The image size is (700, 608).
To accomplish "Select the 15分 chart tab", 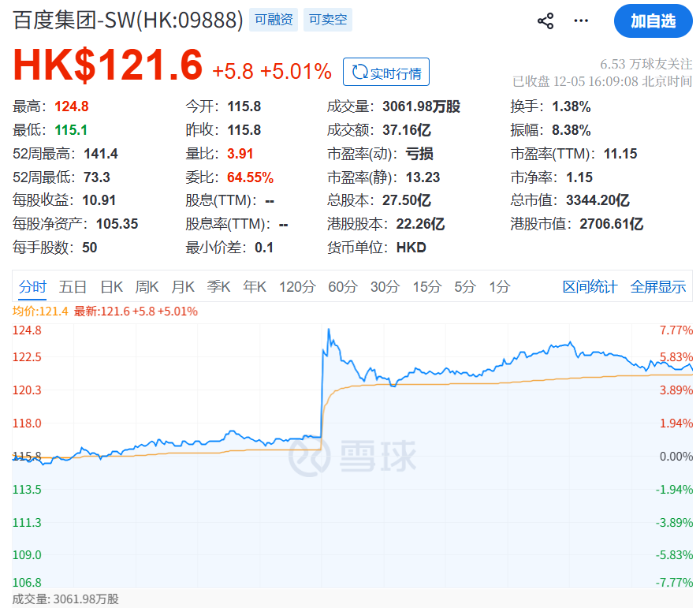I will point(427,287).
